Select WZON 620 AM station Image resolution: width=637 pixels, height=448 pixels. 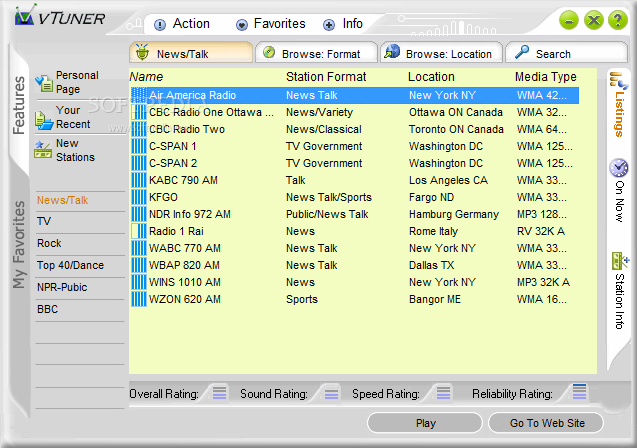(355, 300)
